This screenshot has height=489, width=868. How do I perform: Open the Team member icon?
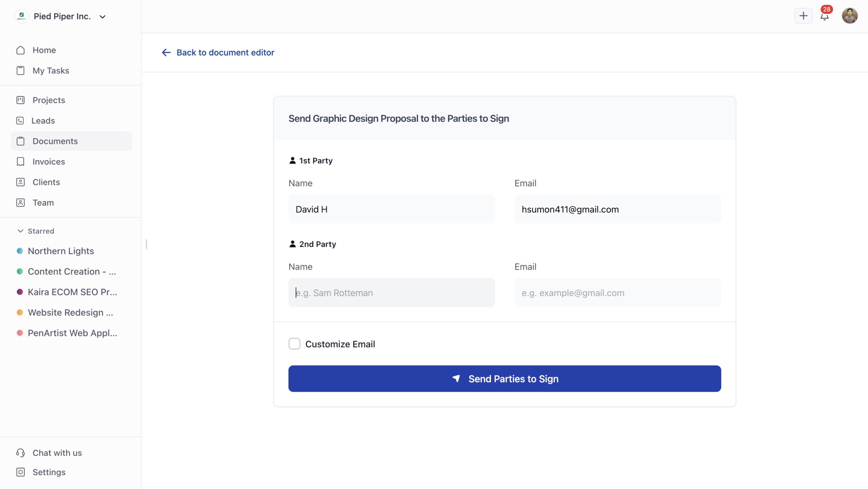pyautogui.click(x=20, y=202)
